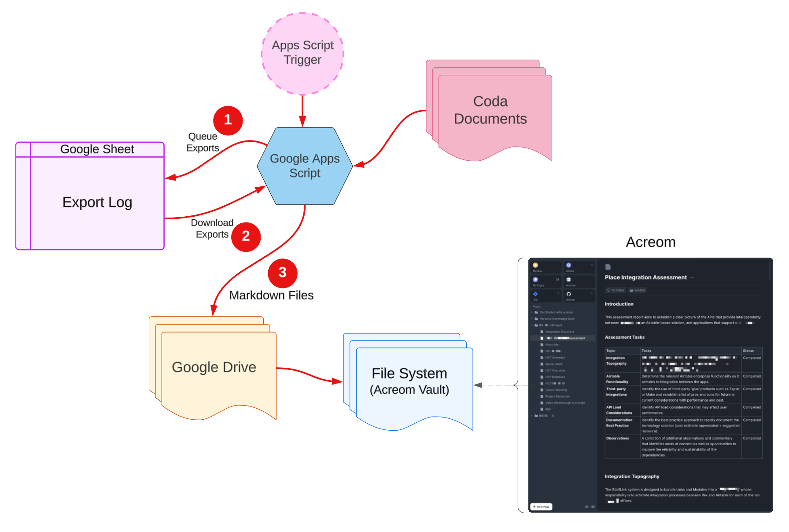The height and width of the screenshot is (532, 789).
Task: Select the File System Acreom Vault shape
Action: pyautogui.click(x=409, y=381)
